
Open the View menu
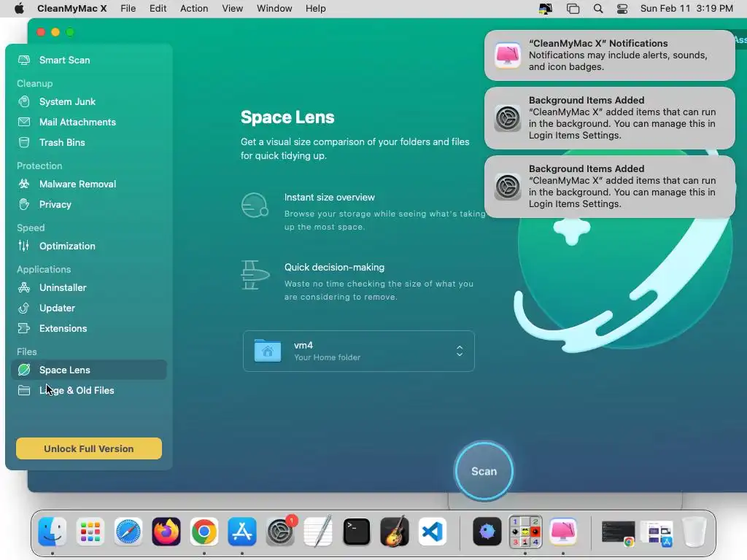pyautogui.click(x=233, y=9)
